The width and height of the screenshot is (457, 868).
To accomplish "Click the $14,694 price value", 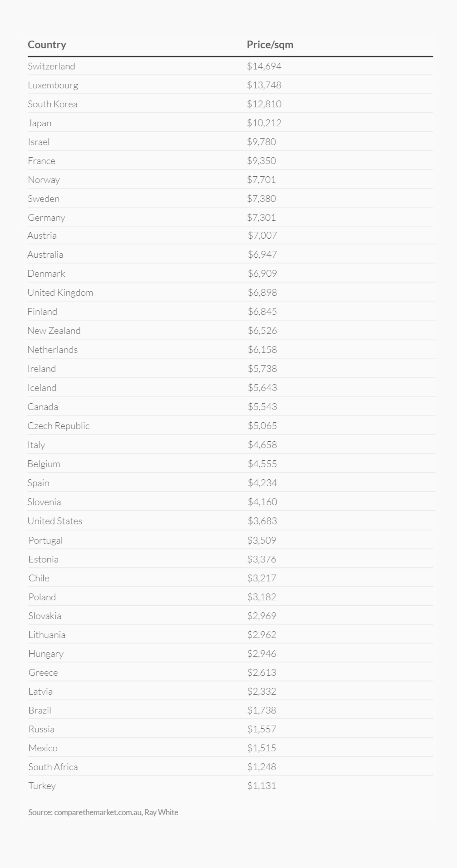I will click(264, 66).
